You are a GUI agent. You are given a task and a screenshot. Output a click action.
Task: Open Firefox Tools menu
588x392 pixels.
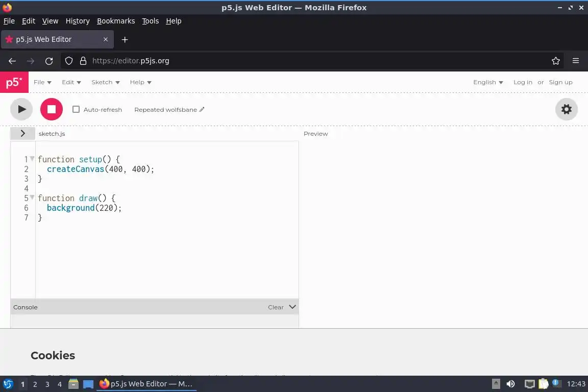pos(151,21)
